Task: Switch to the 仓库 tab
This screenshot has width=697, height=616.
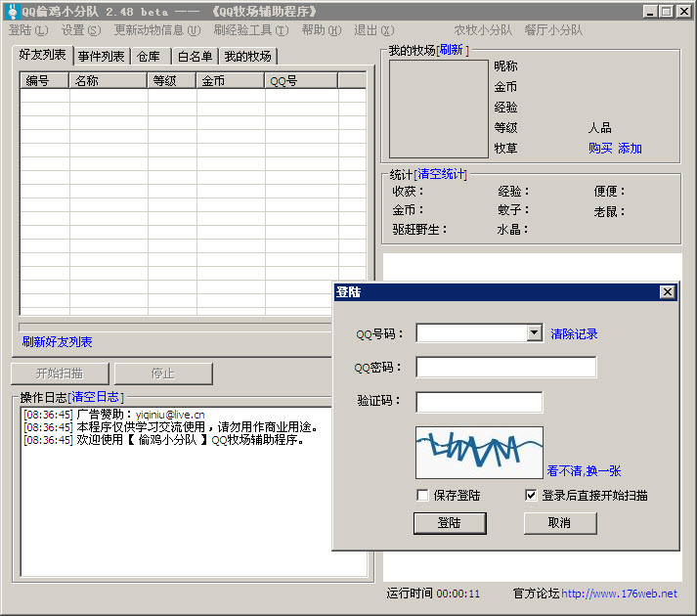Action: (x=149, y=57)
